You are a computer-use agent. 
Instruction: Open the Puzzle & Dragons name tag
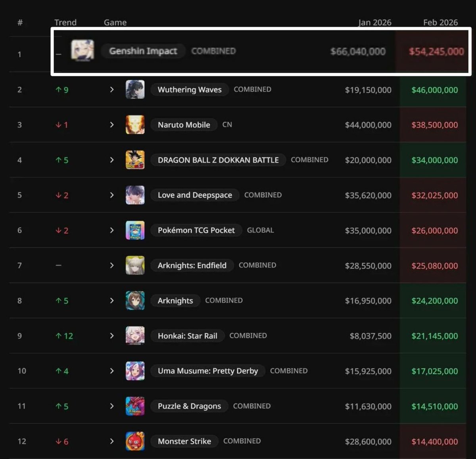pyautogui.click(x=189, y=406)
